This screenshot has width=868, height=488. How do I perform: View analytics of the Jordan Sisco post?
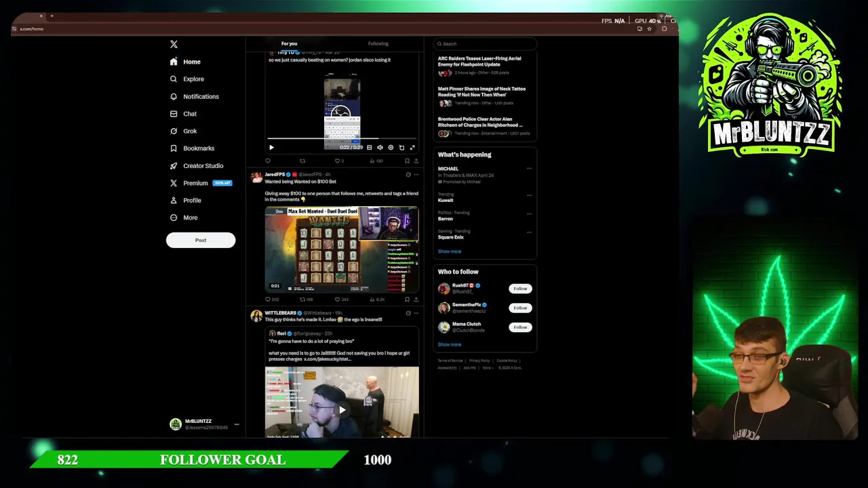(x=376, y=161)
